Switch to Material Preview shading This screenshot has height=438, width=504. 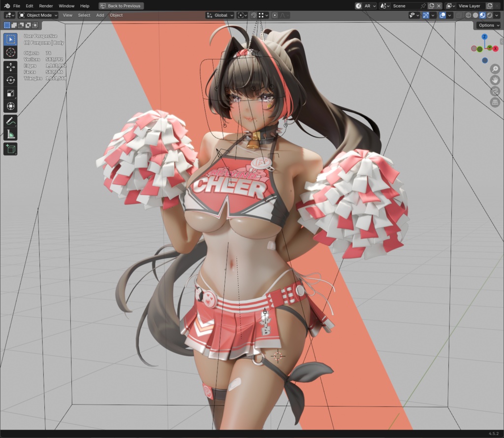[x=482, y=15]
